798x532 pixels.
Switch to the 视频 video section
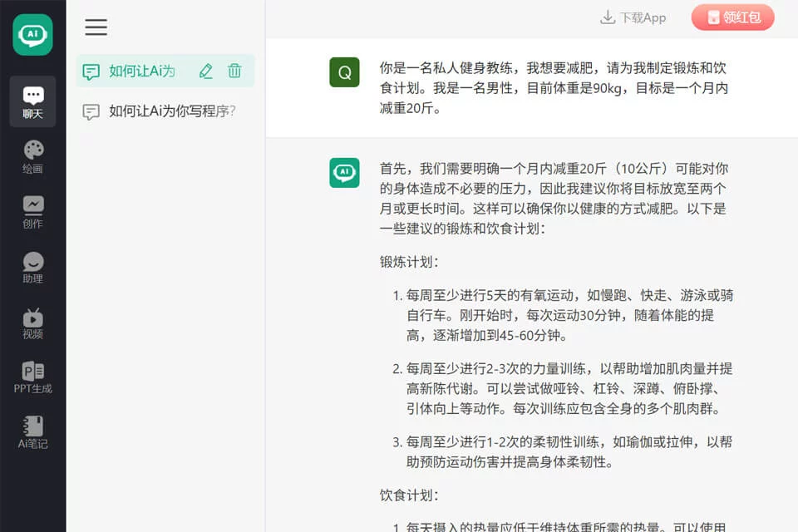32,323
